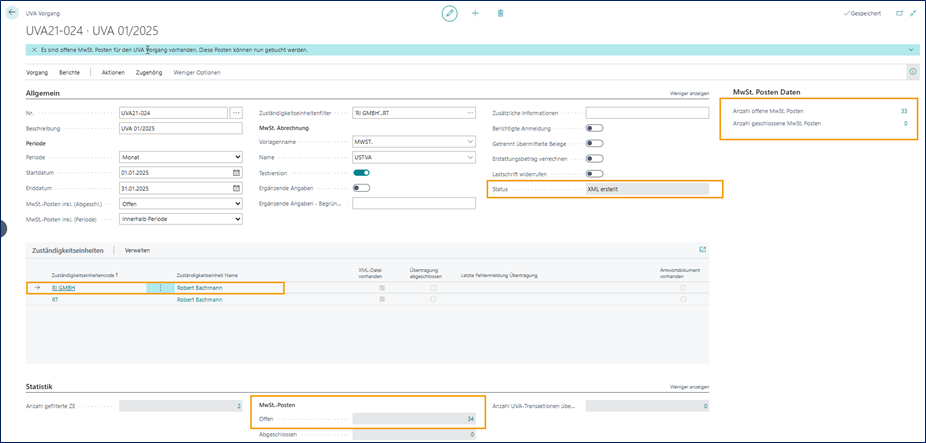Open the MwSt.-Posten inkl. (Periode) dropdown
926x443 pixels.
point(180,219)
